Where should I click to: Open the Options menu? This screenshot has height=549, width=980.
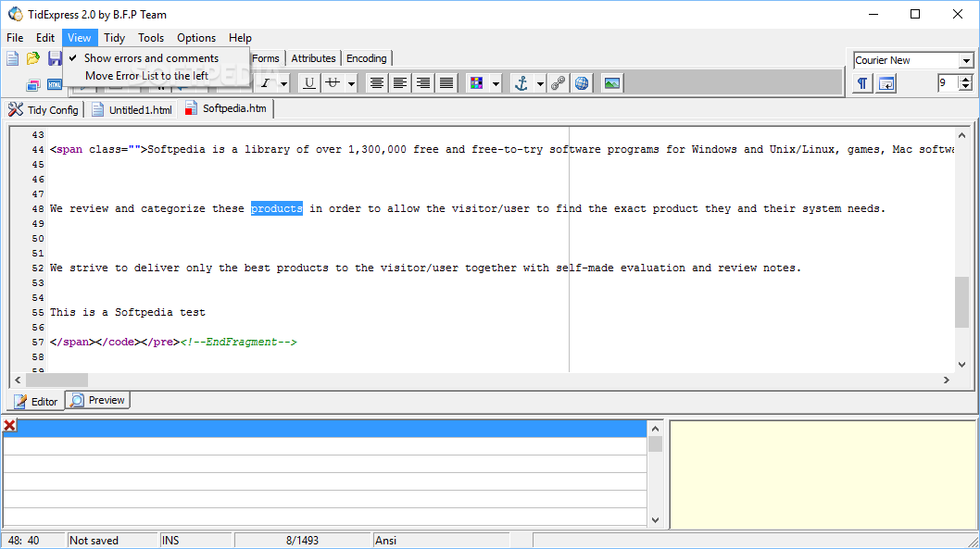tap(196, 38)
